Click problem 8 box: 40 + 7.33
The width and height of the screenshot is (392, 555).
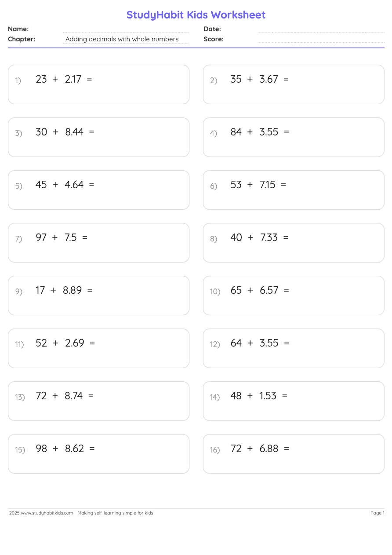[x=294, y=243]
